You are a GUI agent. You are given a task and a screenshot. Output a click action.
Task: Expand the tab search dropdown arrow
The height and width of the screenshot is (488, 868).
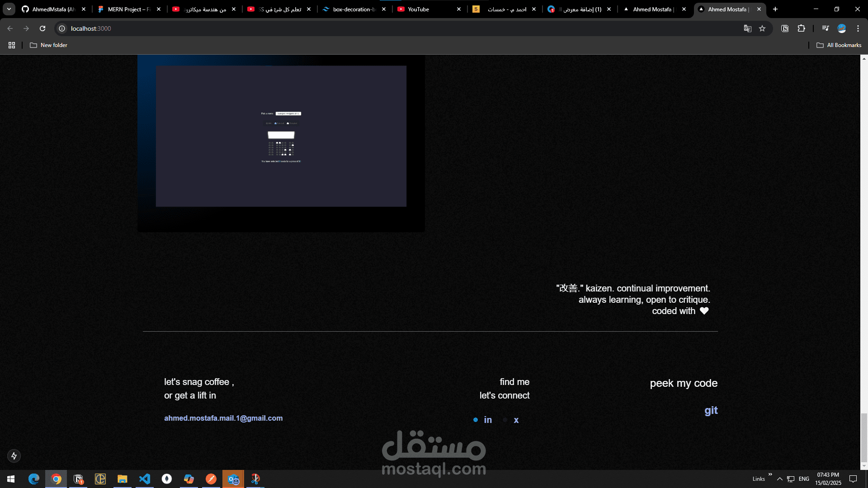[x=9, y=9]
